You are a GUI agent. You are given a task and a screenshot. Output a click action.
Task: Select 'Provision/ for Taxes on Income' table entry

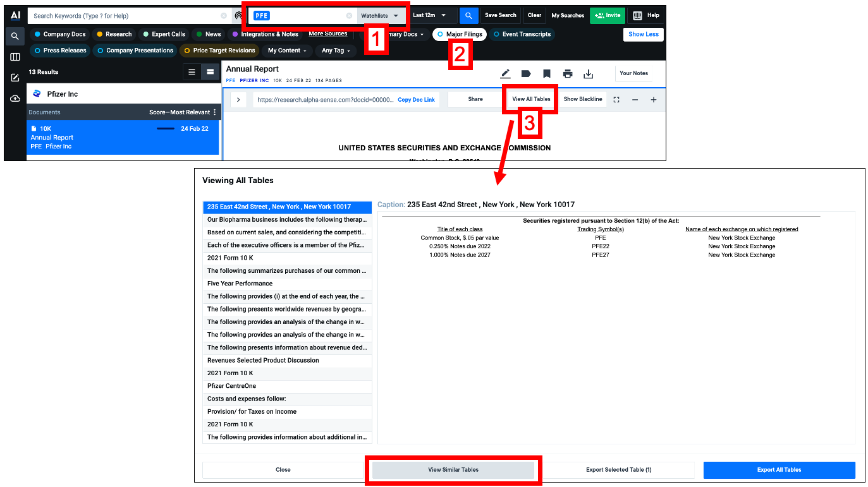pos(287,411)
